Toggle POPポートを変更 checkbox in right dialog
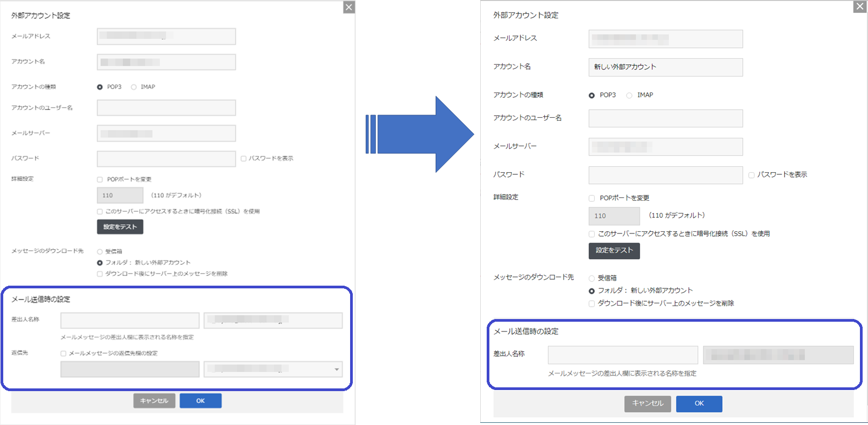Screen dimensions: 868x425 (x=592, y=198)
